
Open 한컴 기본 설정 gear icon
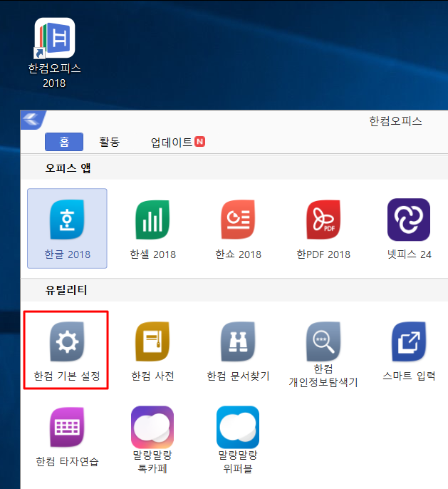(67, 343)
